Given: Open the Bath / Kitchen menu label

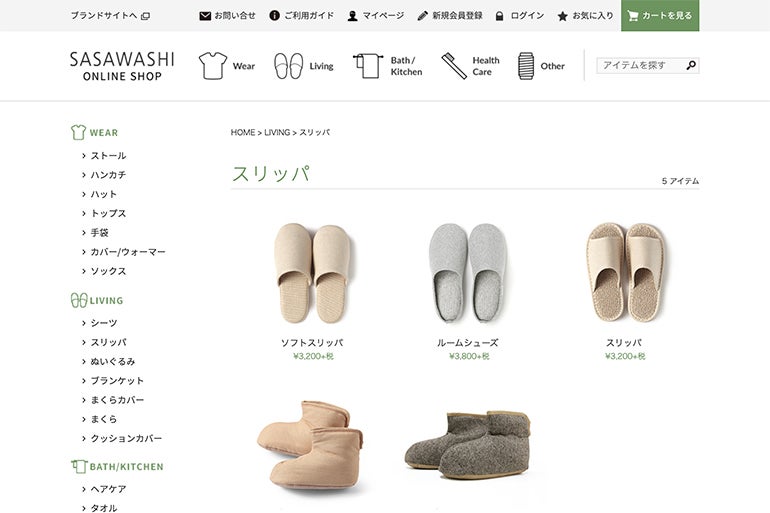Looking at the screenshot, I should click(x=406, y=66).
